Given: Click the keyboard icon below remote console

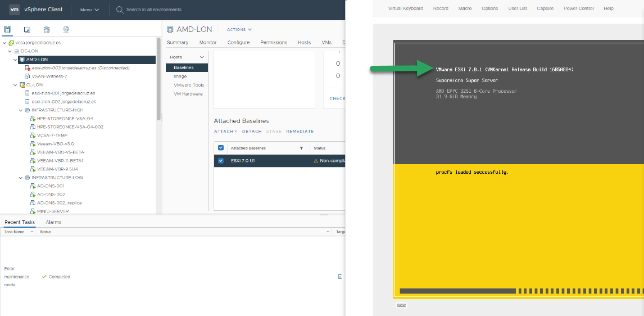Looking at the screenshot, I should (401, 305).
